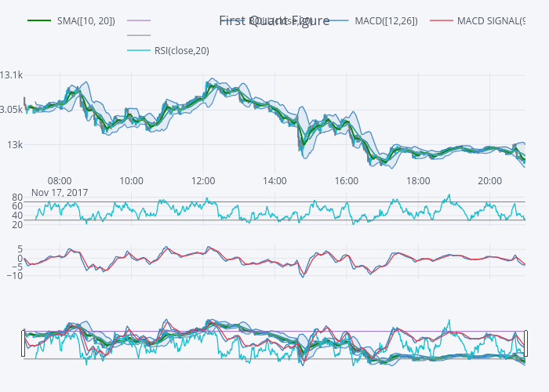The width and height of the screenshot is (549, 392).
Task: Click the 20:00 time axis label
Action: (490, 181)
